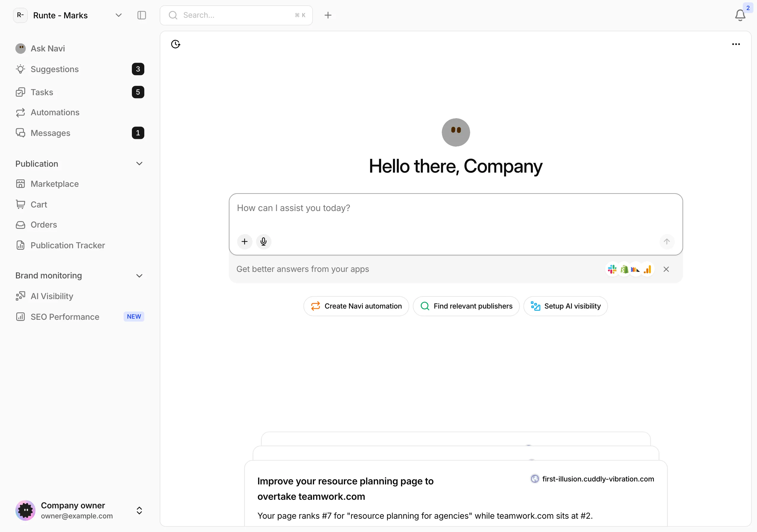
Task: Collapse the Publication section chevron
Action: (140, 164)
